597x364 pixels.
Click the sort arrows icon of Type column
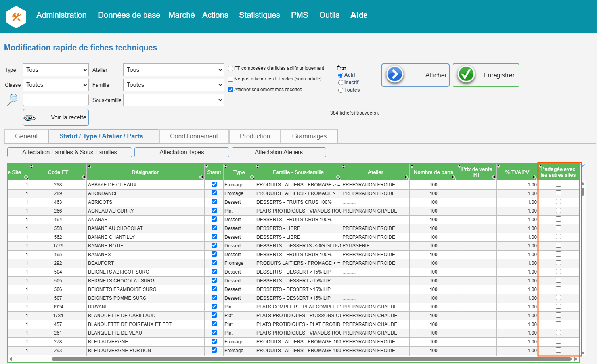(225, 167)
